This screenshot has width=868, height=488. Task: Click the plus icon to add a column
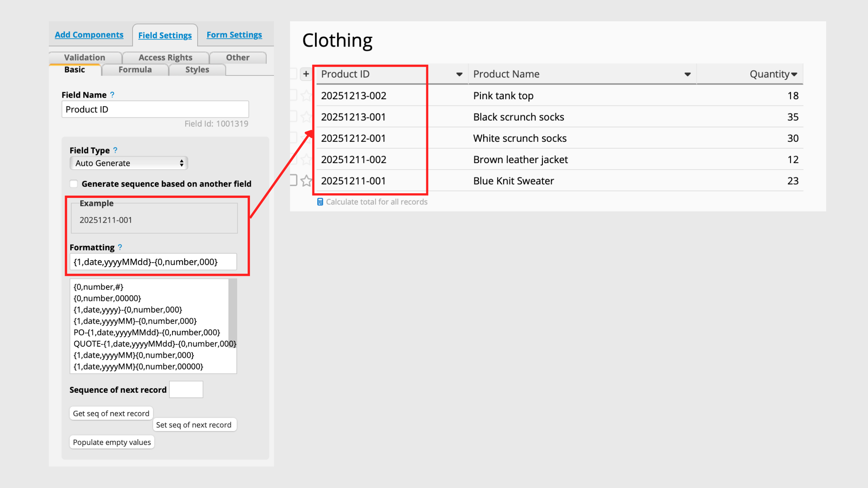[306, 74]
